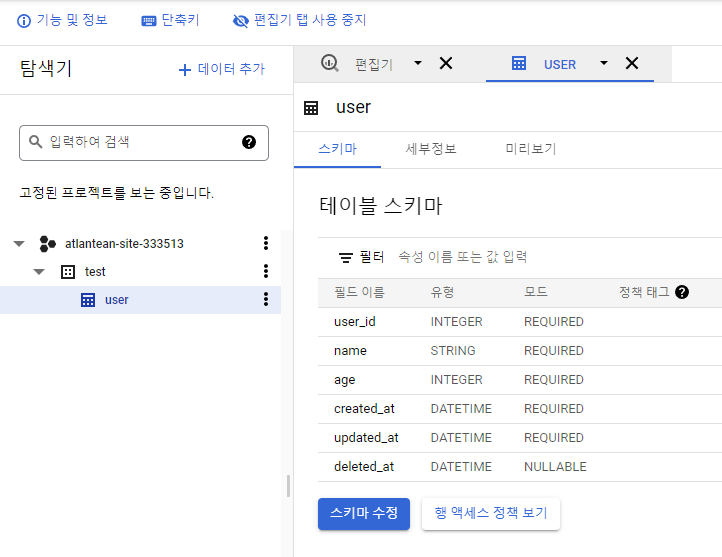Toggle 편집기 탭 사용 중지 option
Image resolution: width=722 pixels, height=557 pixels.
coord(299,20)
